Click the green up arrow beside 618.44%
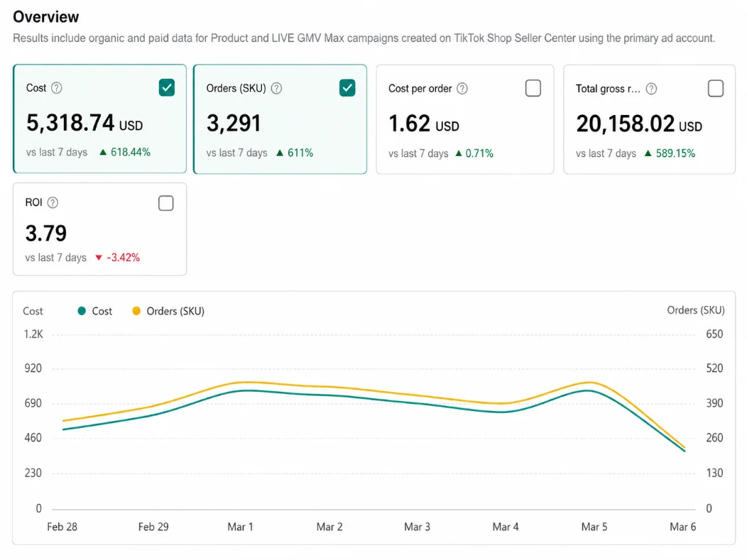This screenshot has width=747, height=560. [x=102, y=153]
